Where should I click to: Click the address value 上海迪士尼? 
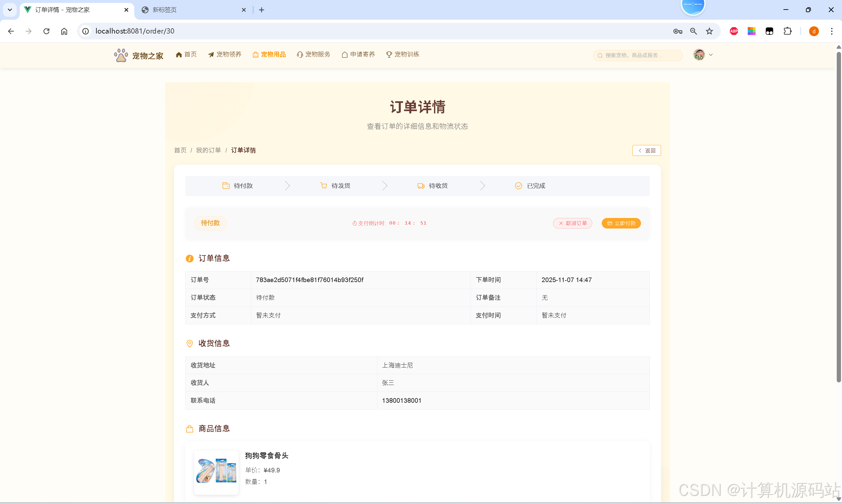pyautogui.click(x=397, y=365)
